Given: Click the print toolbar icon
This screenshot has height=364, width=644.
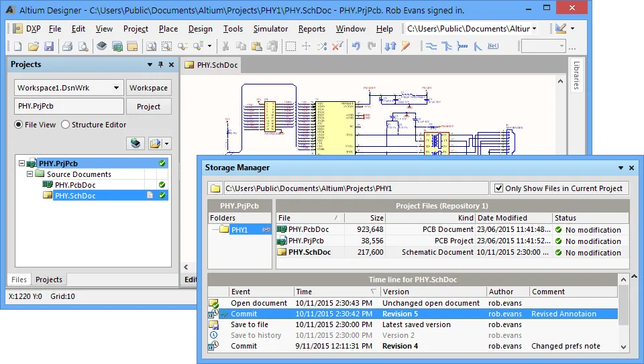Looking at the screenshot, I should [x=67, y=46].
